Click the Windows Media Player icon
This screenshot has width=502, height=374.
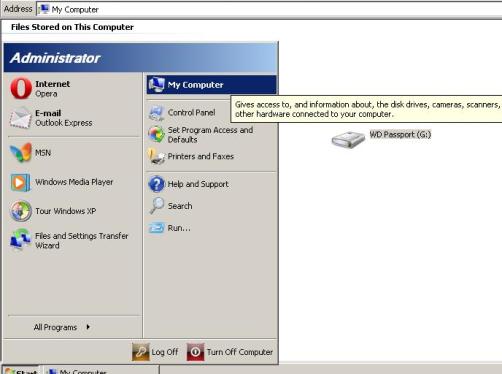(21, 182)
